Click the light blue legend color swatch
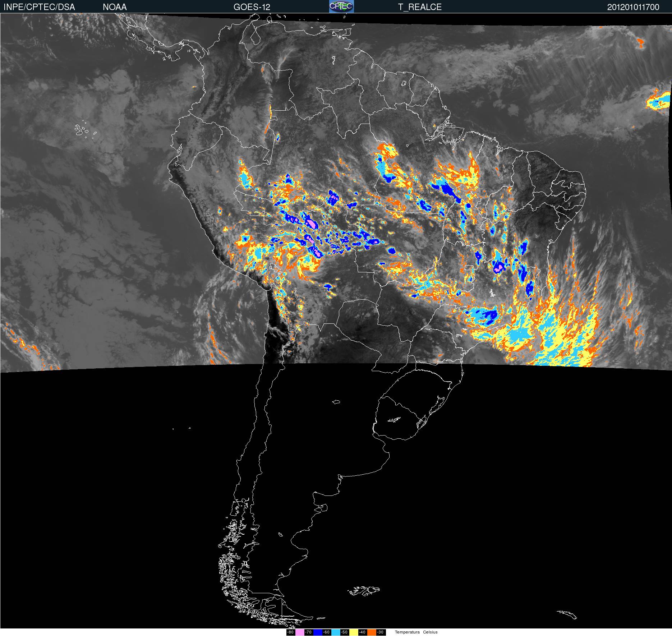The image size is (672, 636). pos(336,632)
